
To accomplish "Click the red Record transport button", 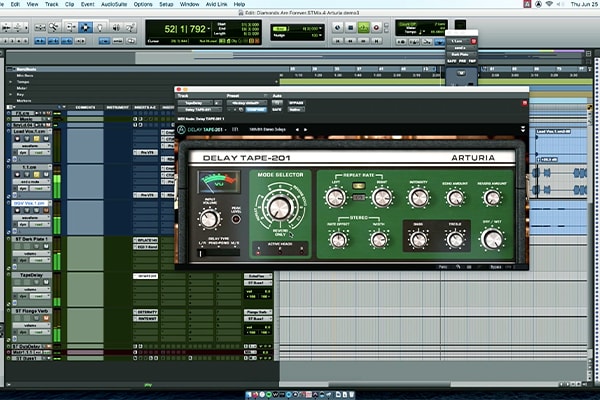I will [376, 28].
